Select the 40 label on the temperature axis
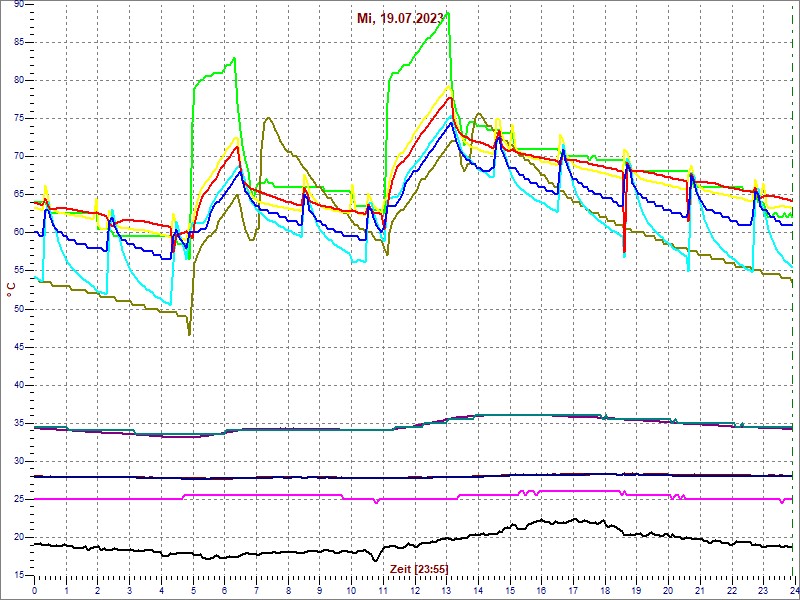800x600 pixels. click(18, 385)
